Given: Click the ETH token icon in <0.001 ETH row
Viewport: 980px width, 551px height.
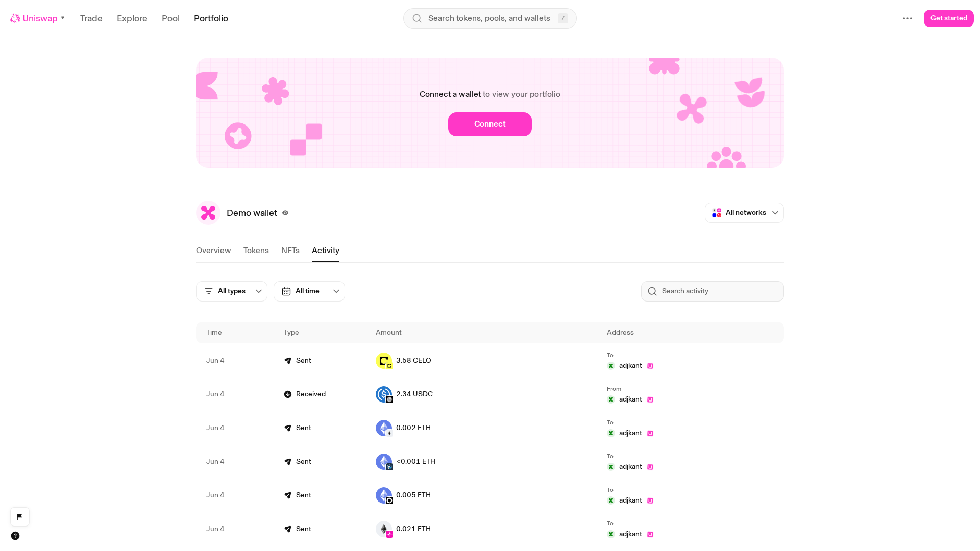Looking at the screenshot, I should click(x=384, y=462).
